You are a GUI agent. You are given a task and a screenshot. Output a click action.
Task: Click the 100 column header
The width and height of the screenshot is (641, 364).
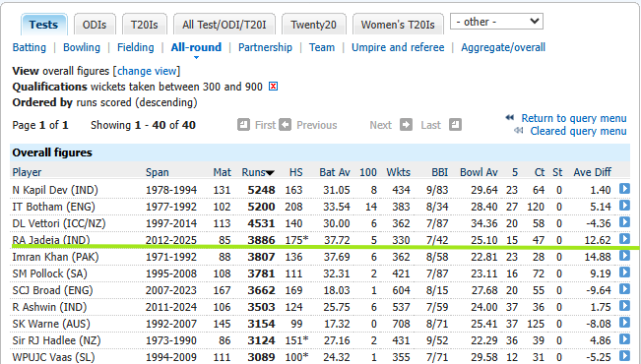(x=368, y=172)
